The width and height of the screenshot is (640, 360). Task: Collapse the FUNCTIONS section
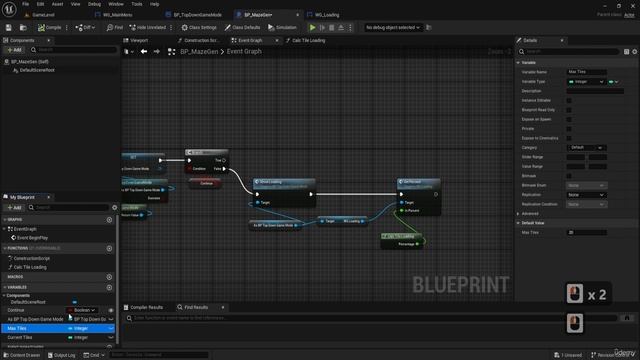(x=5, y=248)
